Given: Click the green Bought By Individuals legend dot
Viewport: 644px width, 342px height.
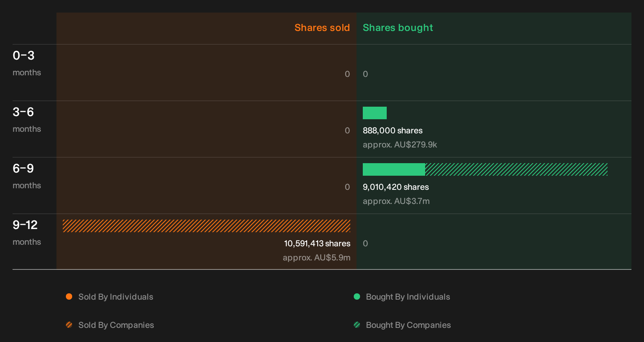Looking at the screenshot, I should click(357, 297).
